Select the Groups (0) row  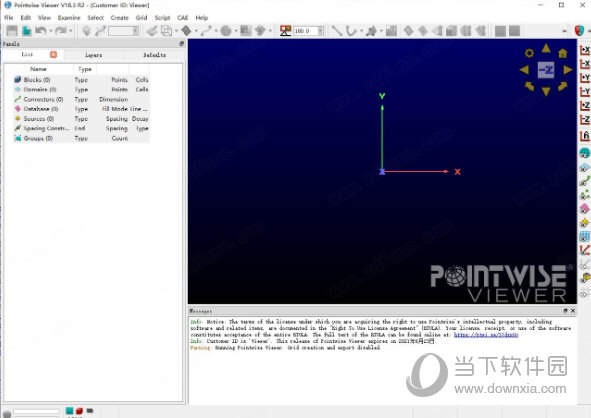pos(81,138)
